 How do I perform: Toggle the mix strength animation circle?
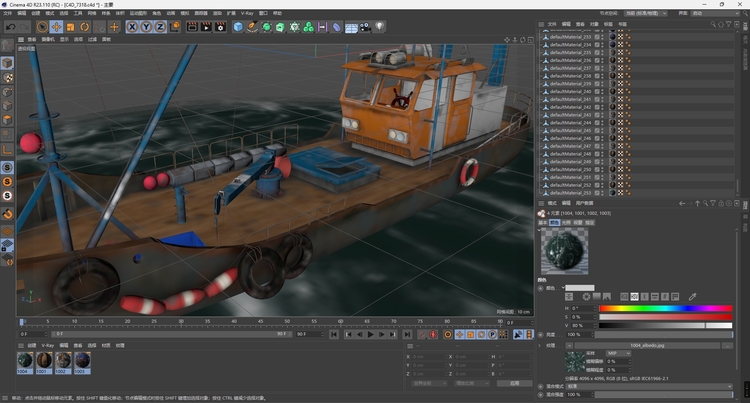(x=542, y=394)
